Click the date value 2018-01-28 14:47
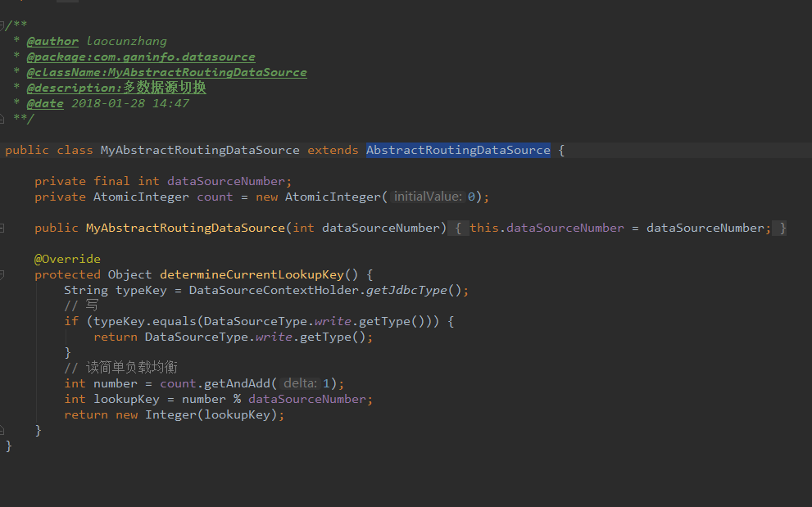Image resolution: width=812 pixels, height=507 pixels. (130, 103)
